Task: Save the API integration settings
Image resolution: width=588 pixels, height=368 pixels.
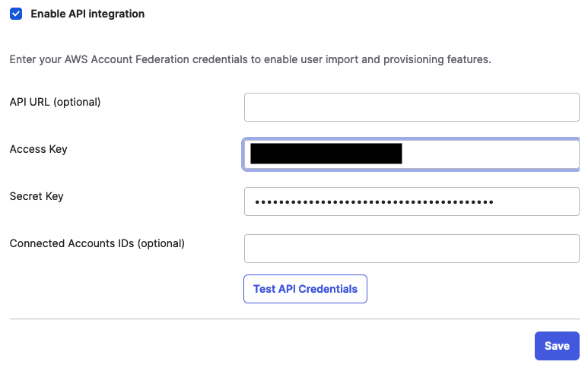Action: tap(557, 346)
